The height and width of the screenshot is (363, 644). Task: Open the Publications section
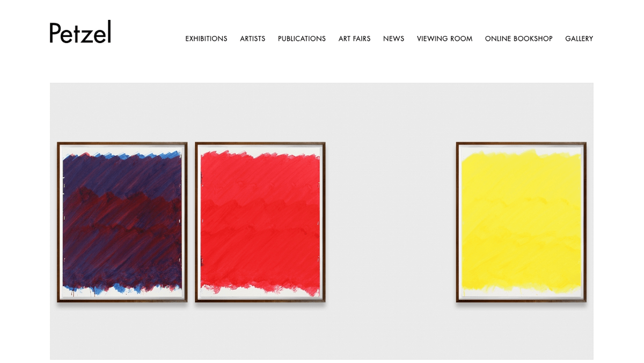click(x=302, y=39)
